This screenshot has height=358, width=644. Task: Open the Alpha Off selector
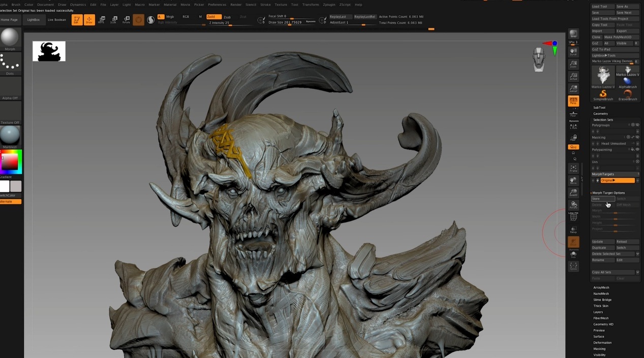point(10,88)
